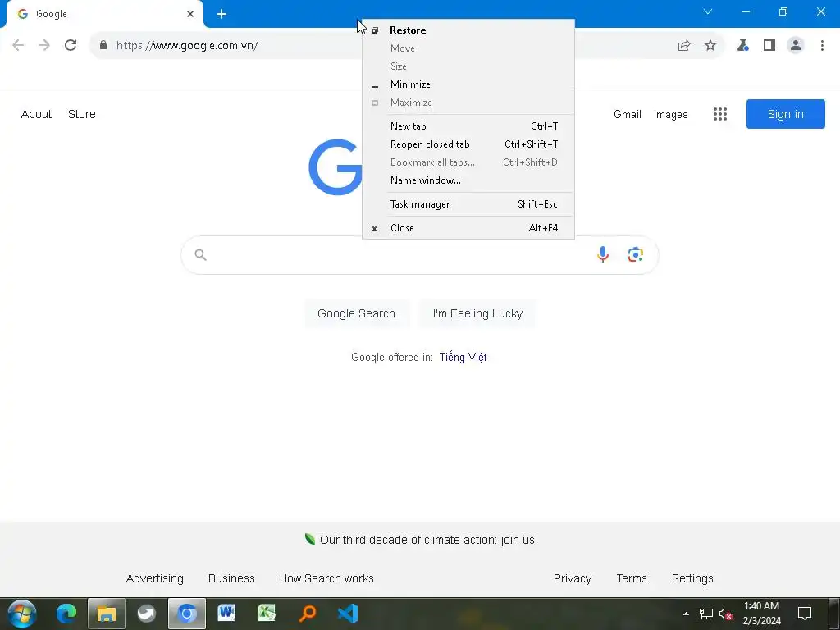Search by image with Lens icon
This screenshot has width=840, height=630.
point(636,254)
